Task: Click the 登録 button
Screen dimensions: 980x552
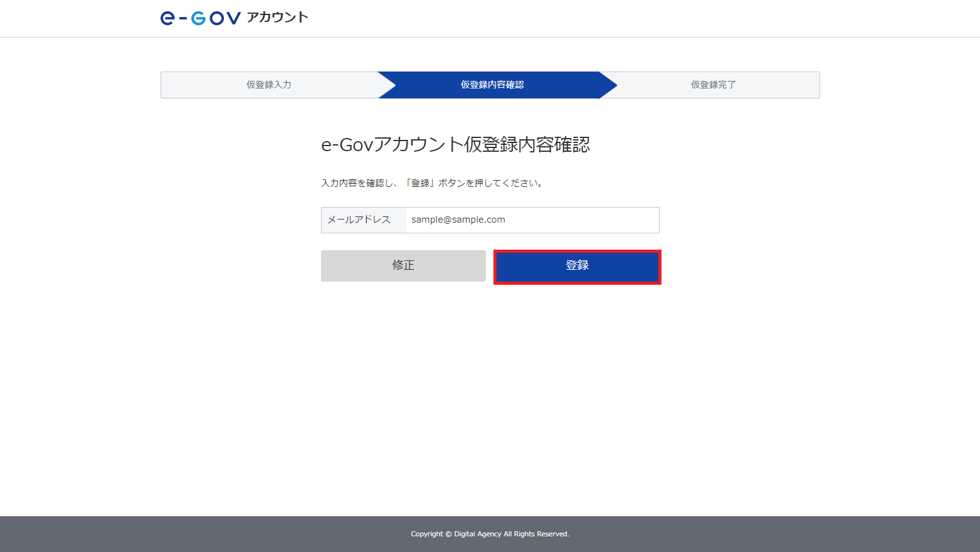Action: (577, 267)
